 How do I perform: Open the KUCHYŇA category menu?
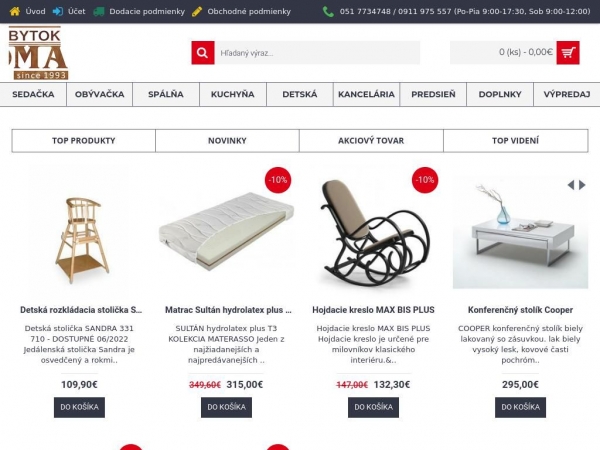click(233, 94)
